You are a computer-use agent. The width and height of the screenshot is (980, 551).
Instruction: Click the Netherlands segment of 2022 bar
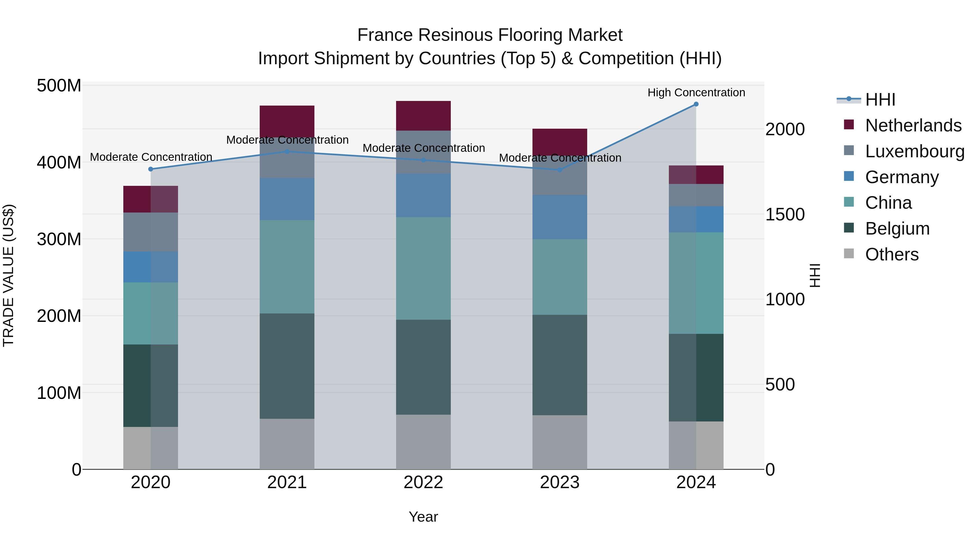(423, 116)
